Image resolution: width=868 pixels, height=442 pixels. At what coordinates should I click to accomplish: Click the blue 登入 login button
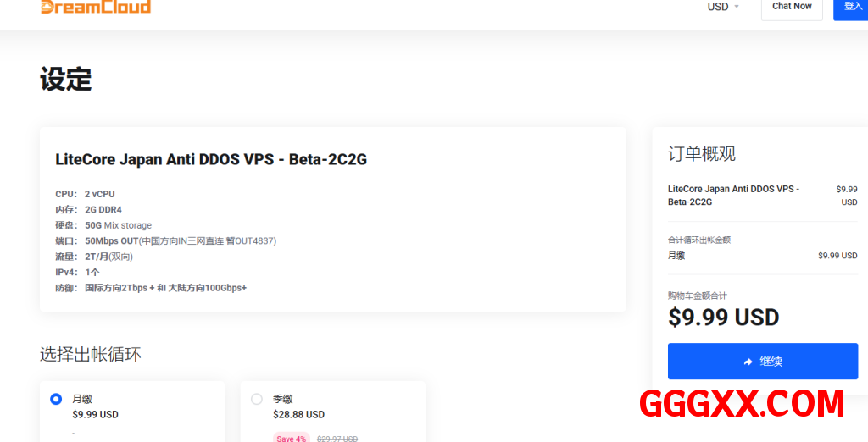tap(851, 7)
